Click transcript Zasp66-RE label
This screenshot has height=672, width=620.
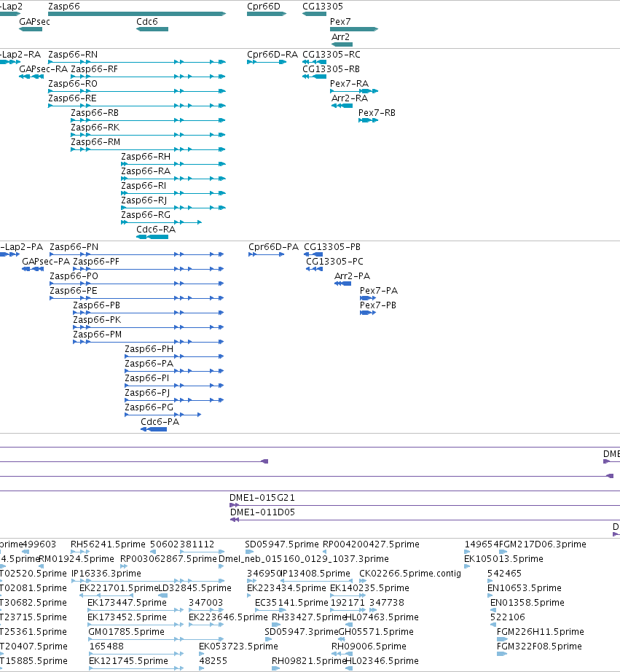coord(72,98)
